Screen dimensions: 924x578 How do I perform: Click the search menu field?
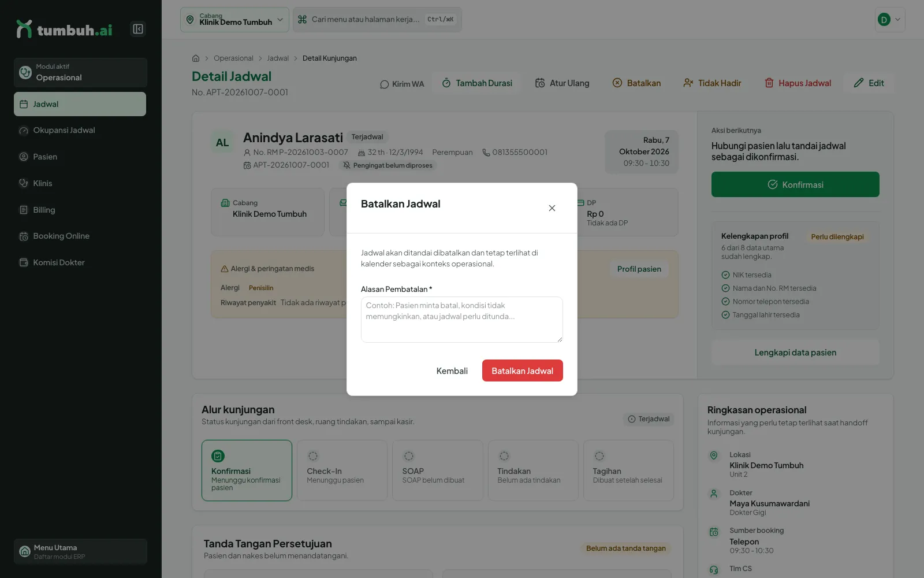pyautogui.click(x=377, y=20)
